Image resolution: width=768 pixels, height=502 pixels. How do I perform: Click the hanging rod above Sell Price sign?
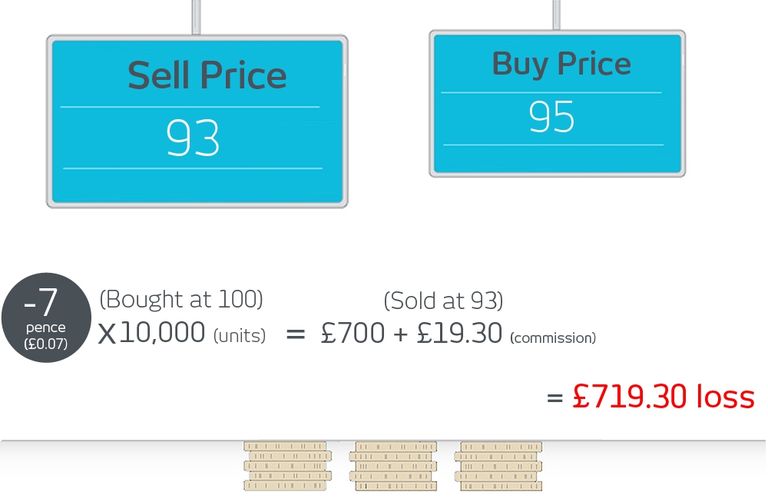[198, 17]
